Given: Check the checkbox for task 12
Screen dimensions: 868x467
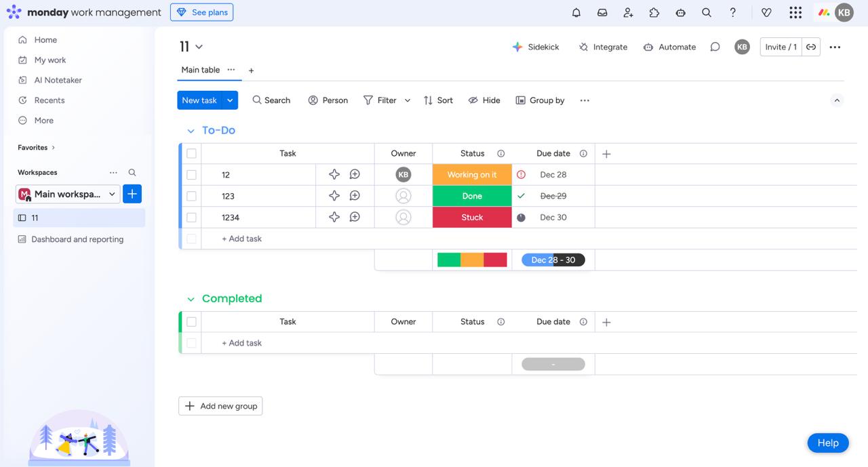Looking at the screenshot, I should [x=191, y=174].
